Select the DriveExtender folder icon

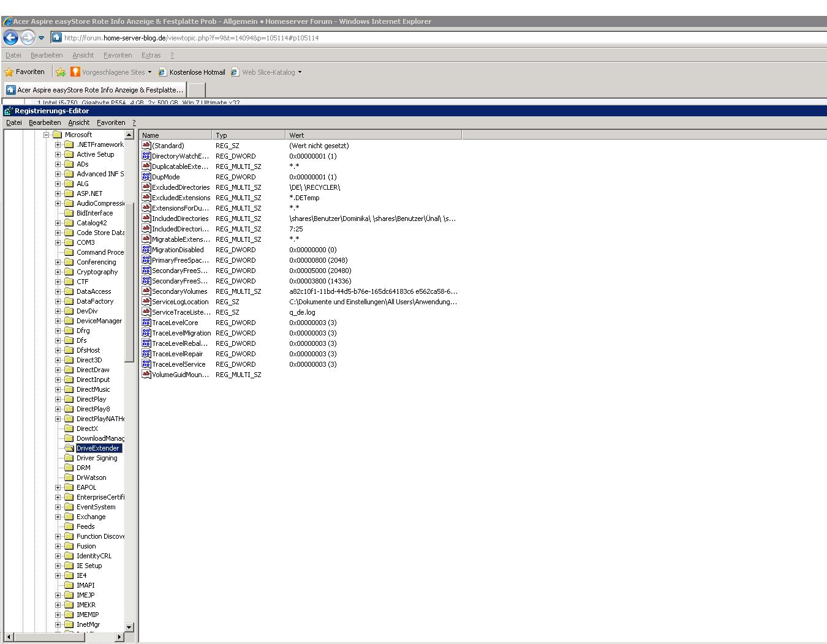click(x=69, y=448)
